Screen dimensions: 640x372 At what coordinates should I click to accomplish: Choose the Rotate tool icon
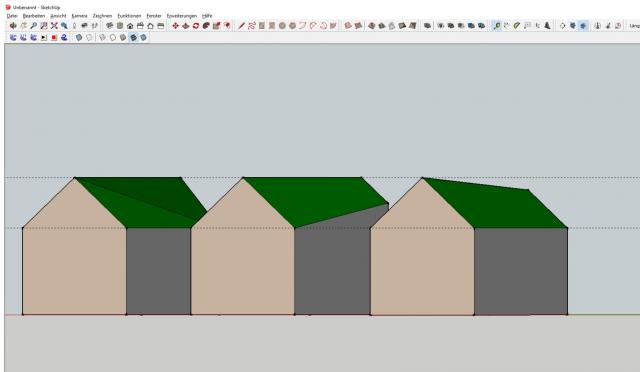(x=196, y=26)
